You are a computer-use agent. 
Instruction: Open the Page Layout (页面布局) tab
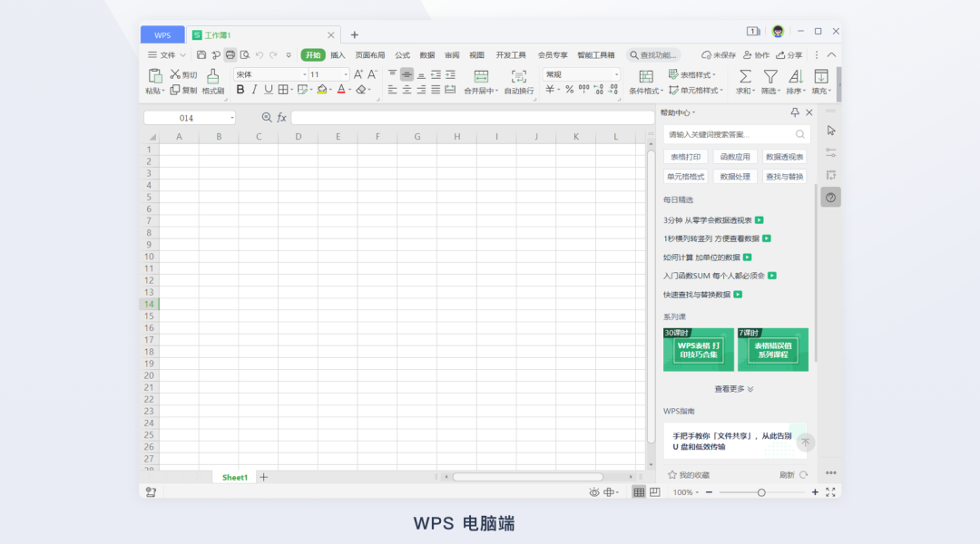(369, 55)
